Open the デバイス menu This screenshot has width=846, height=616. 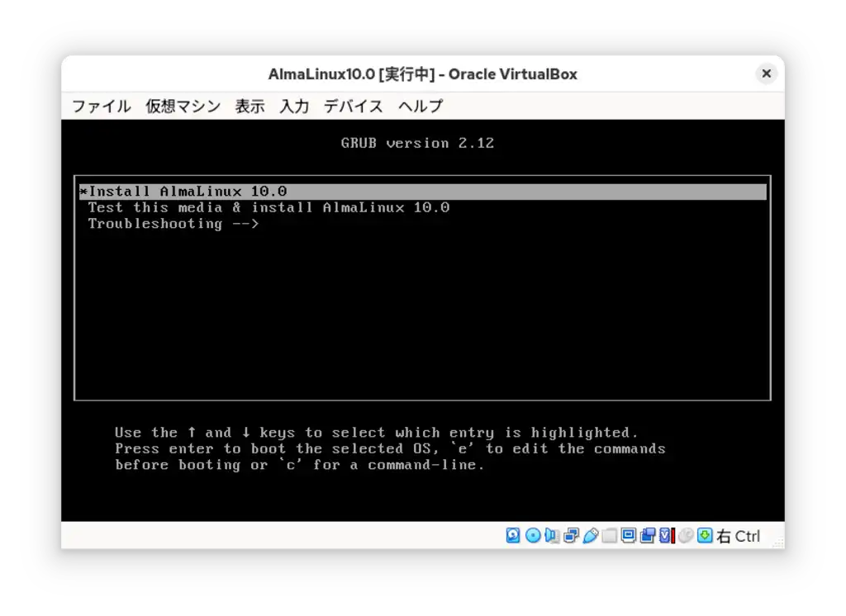(353, 106)
